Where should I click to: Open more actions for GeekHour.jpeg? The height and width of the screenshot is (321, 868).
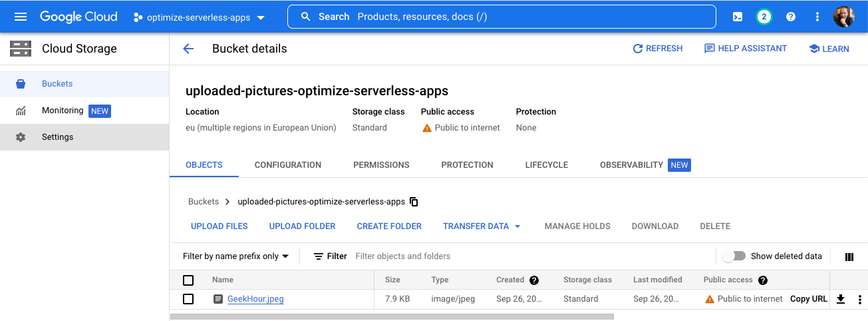859,299
